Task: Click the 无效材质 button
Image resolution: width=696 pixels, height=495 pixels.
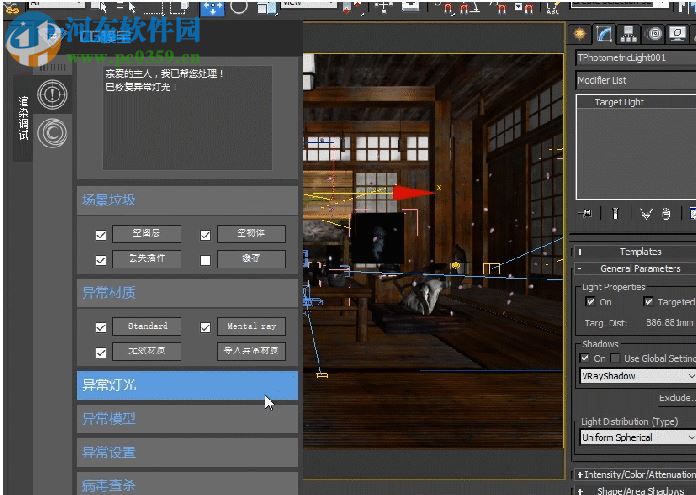Action: click(x=146, y=351)
